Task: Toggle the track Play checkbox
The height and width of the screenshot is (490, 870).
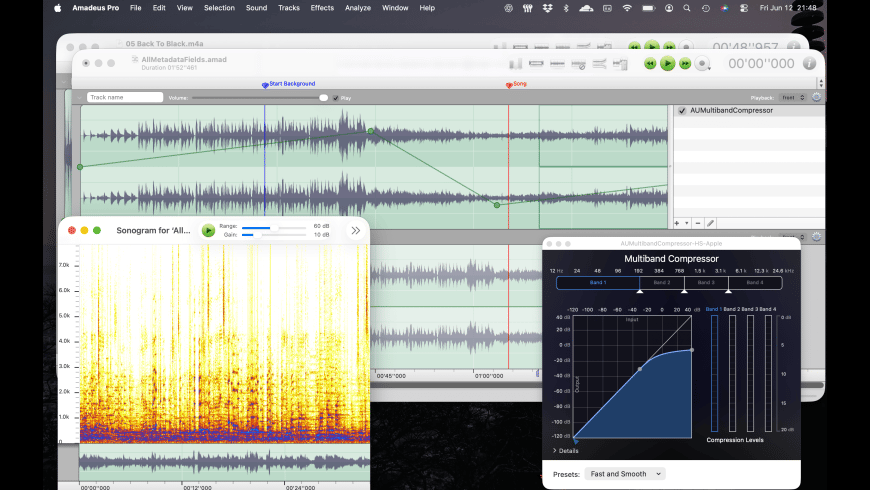Action: click(336, 98)
